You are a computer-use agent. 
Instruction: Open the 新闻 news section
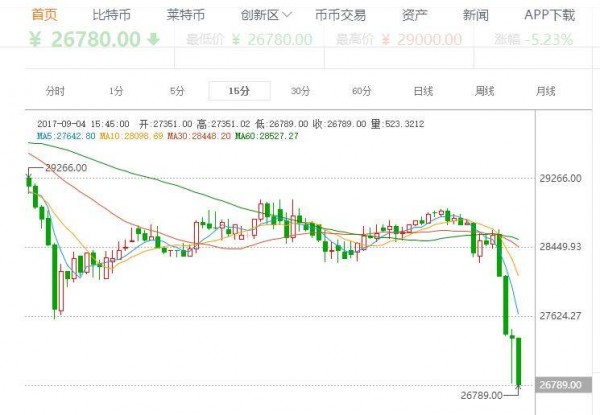point(476,15)
